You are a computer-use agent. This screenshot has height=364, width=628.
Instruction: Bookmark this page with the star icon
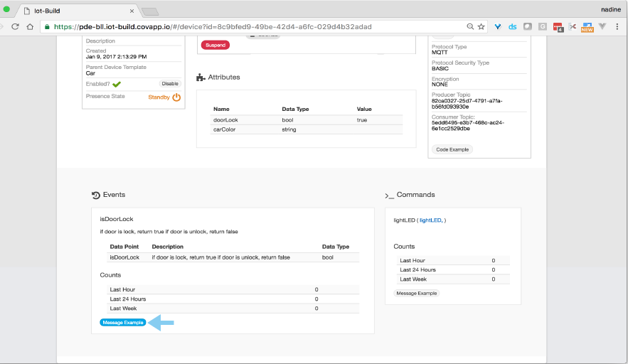pyautogui.click(x=481, y=26)
